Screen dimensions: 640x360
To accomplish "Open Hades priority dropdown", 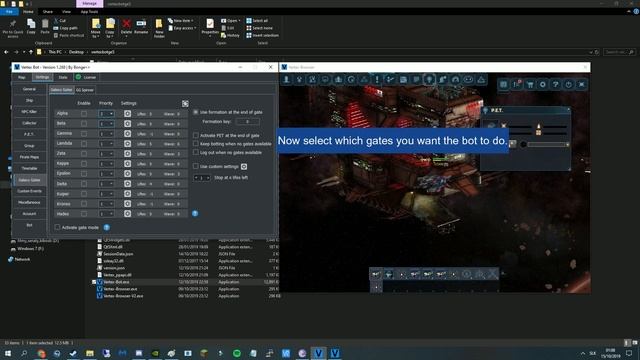I will (106, 214).
